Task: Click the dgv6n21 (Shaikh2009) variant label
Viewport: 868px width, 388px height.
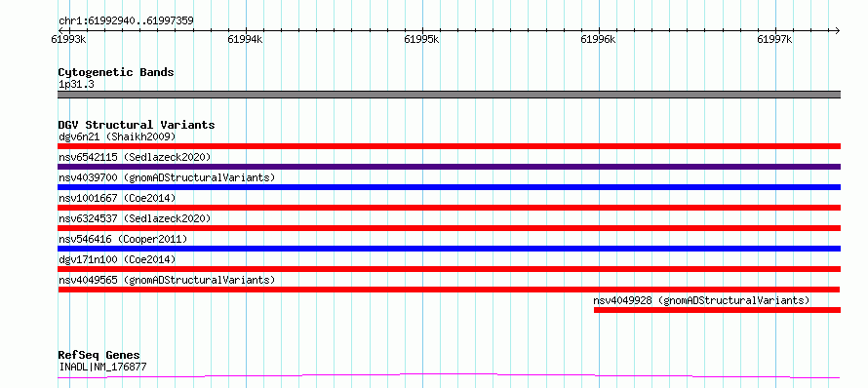Action: coord(117,136)
